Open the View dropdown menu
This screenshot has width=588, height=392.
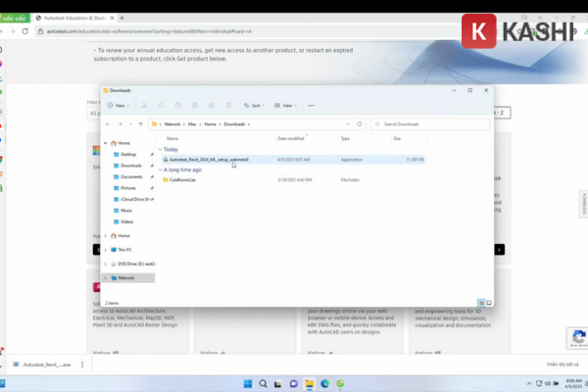click(285, 105)
